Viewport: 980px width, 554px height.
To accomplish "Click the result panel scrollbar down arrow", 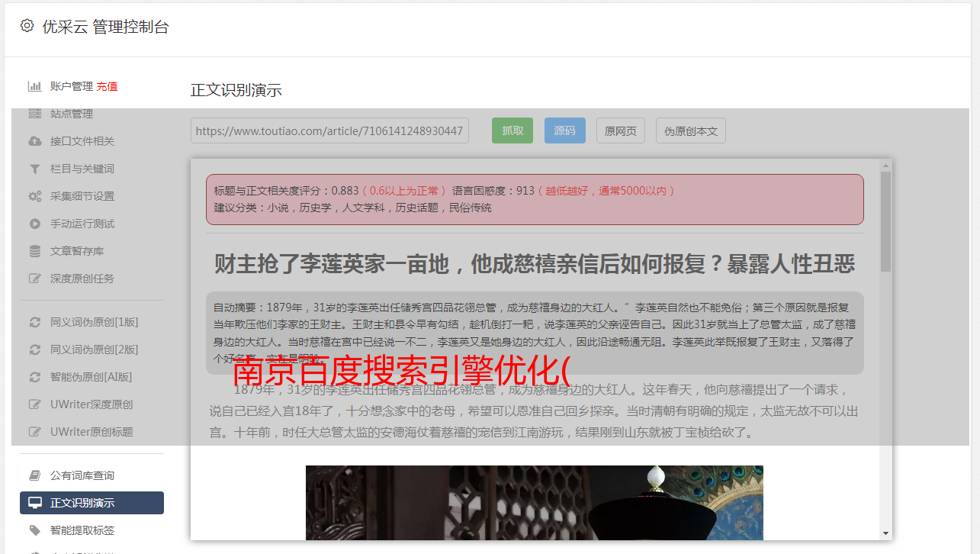I will point(885,533).
